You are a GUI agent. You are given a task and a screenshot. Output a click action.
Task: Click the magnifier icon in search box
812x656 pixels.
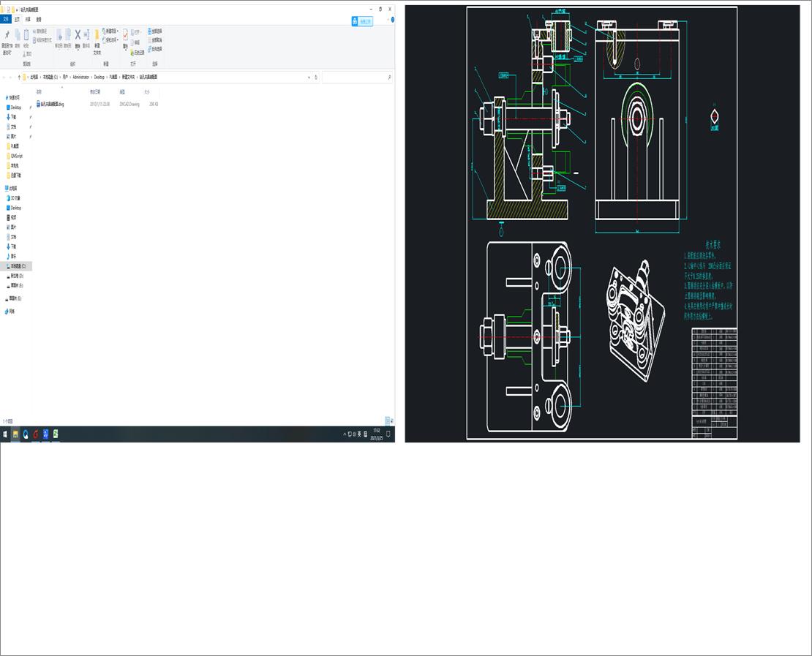(389, 77)
